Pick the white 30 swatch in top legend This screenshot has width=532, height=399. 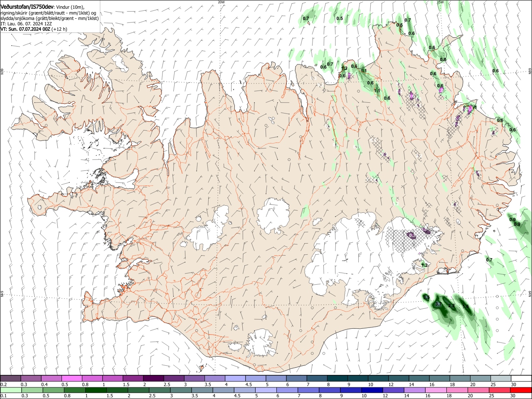pos(521,379)
